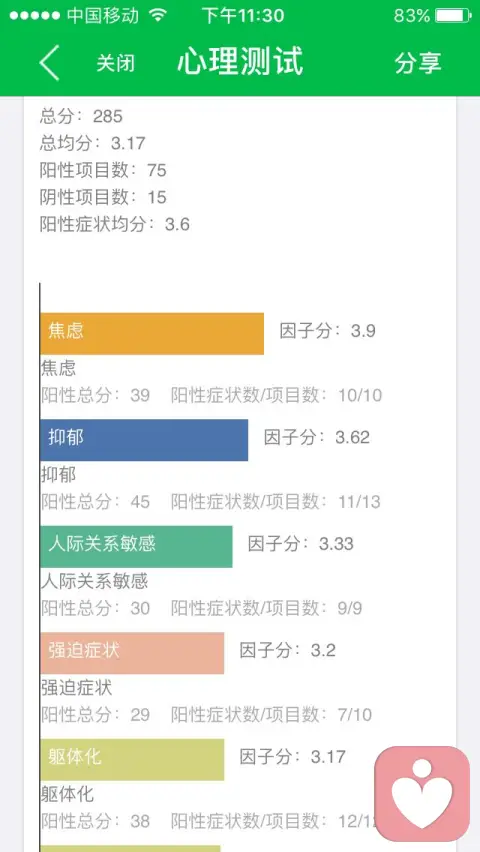Tap 关闭 to close the page
Image resolution: width=480 pixels, height=852 pixels.
115,63
